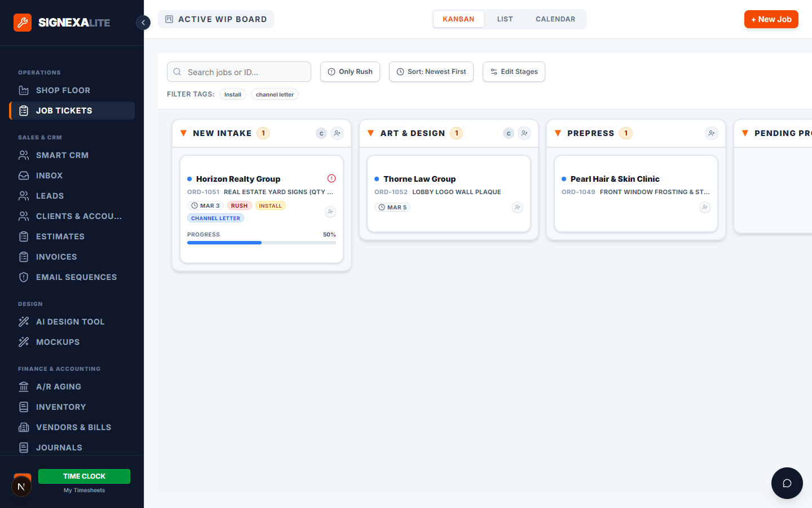Click the SignexaLite wrench logo
The height and width of the screenshot is (508, 812).
[23, 23]
